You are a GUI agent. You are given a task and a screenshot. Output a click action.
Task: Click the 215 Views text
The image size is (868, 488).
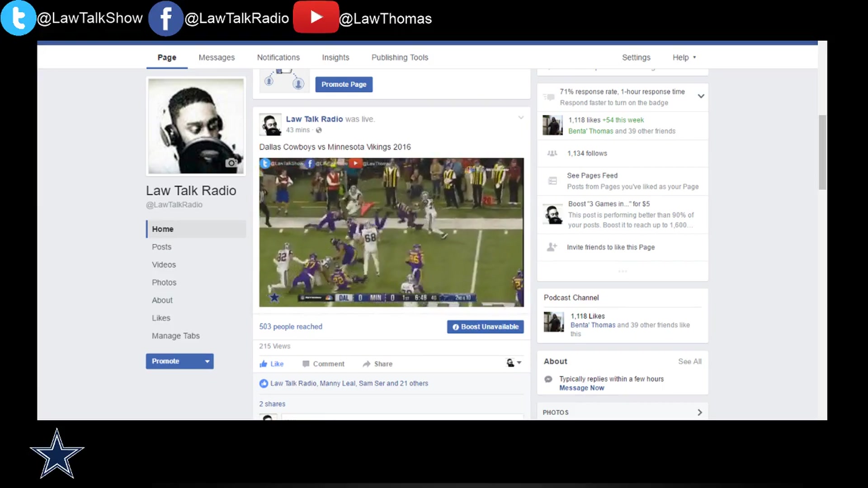click(x=274, y=346)
